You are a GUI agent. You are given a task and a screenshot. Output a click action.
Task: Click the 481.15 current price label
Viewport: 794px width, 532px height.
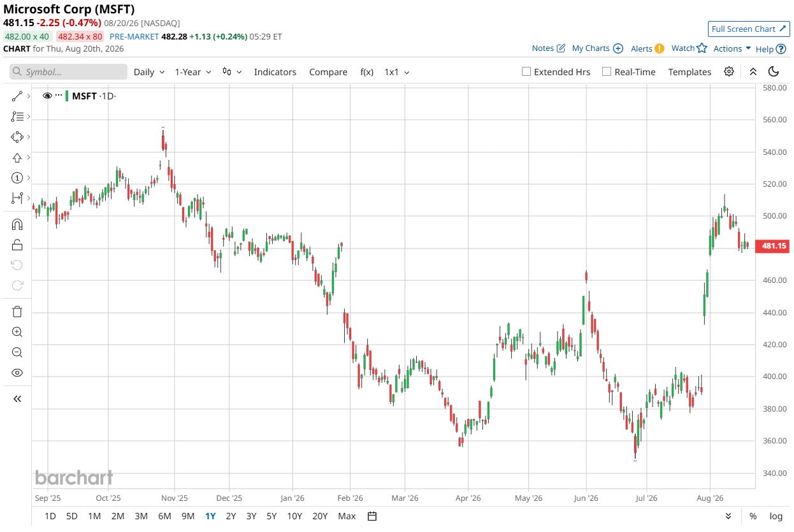772,246
